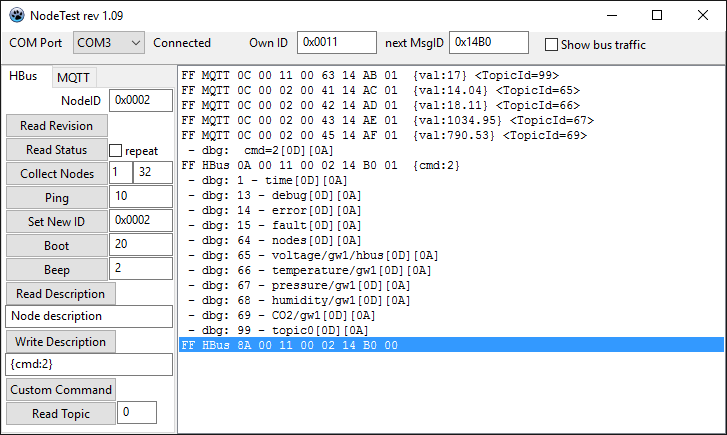Click the Node description text field
727x435 pixels.
click(x=89, y=316)
